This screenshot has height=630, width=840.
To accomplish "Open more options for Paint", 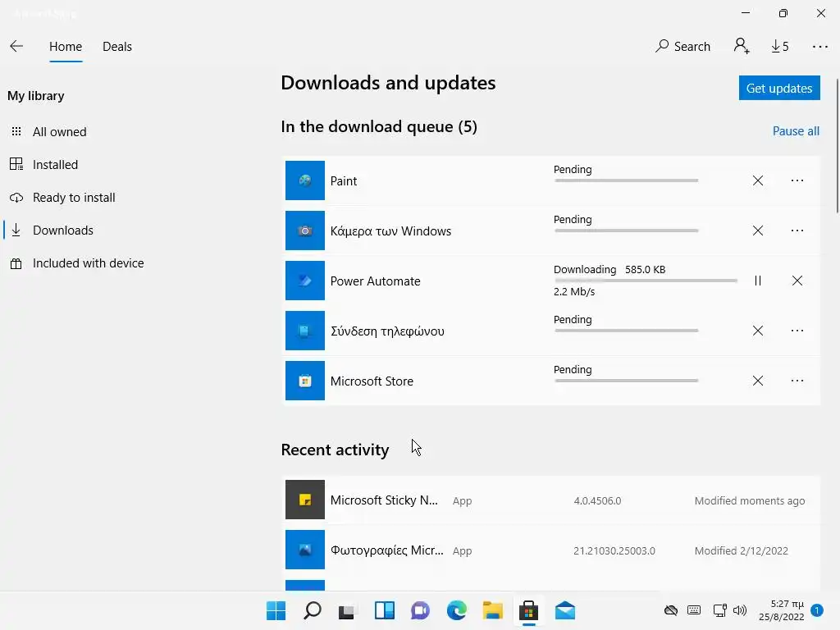I will [x=797, y=180].
